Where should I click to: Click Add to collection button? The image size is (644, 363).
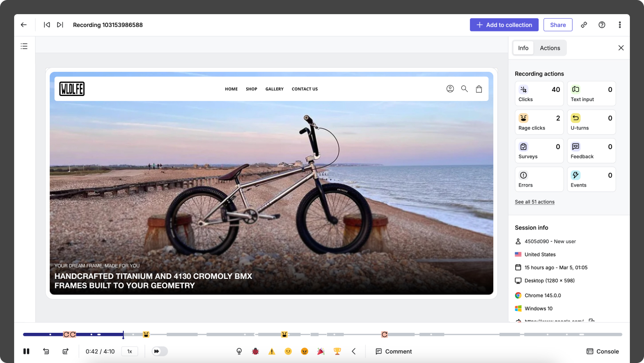504,25
